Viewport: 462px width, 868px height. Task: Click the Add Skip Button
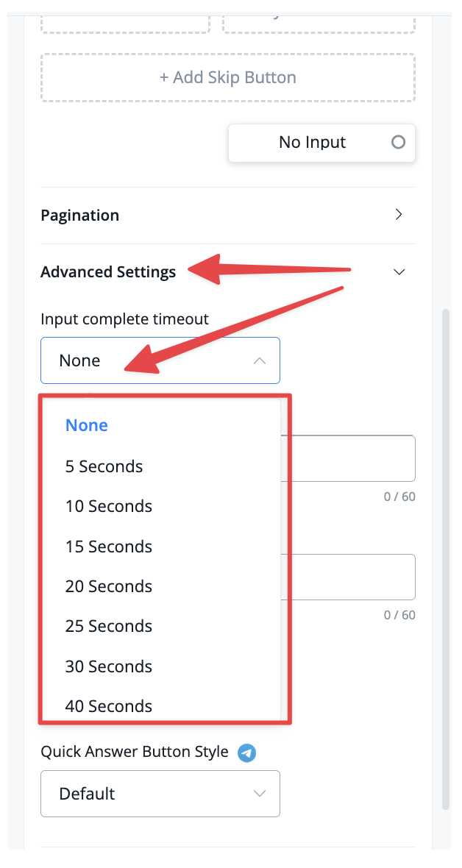coord(227,77)
